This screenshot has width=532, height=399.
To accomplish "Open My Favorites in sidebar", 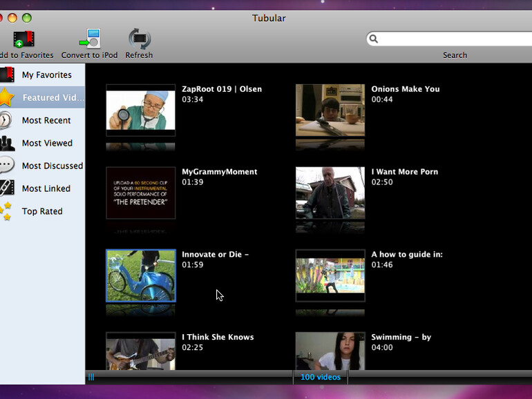I will coord(42,75).
